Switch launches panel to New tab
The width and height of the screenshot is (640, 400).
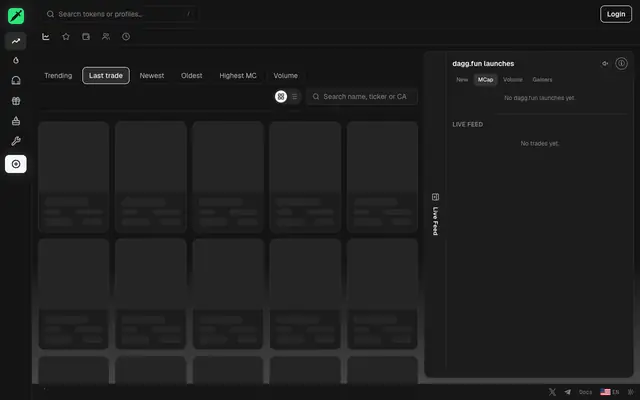pyautogui.click(x=462, y=80)
